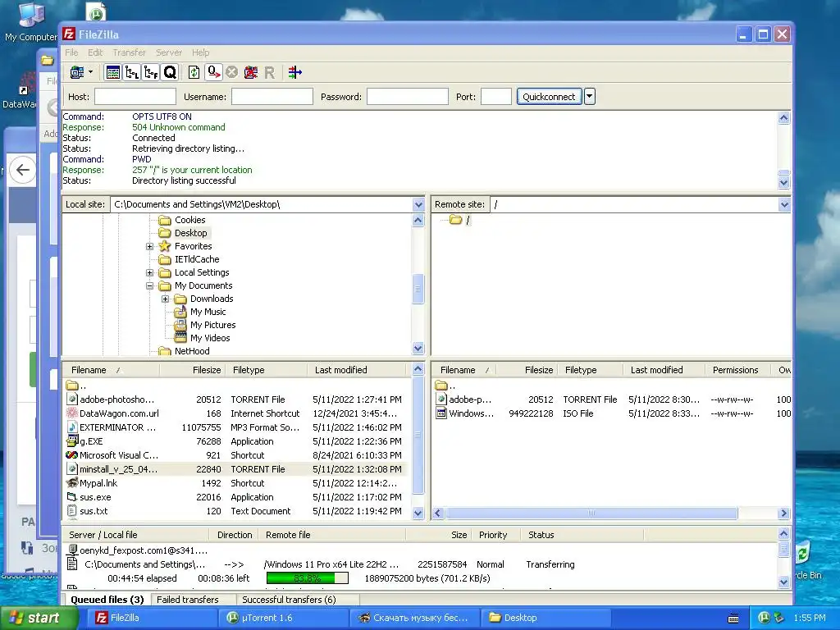Refresh the file and folder lists
This screenshot has height=630, width=840.
(194, 72)
